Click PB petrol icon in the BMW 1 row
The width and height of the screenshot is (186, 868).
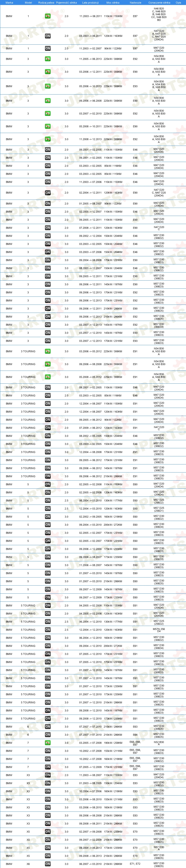click(48, 16)
